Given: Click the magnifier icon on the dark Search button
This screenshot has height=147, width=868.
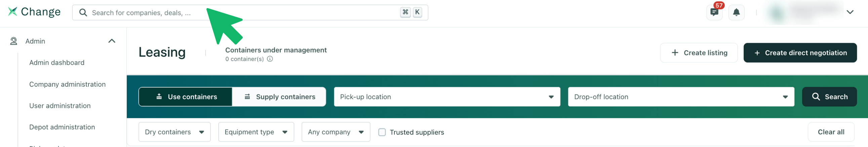Looking at the screenshot, I should point(816,97).
